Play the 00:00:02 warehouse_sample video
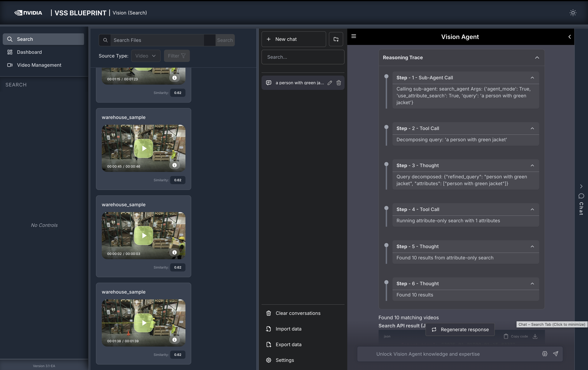This screenshot has width=588, height=370. coord(144,235)
